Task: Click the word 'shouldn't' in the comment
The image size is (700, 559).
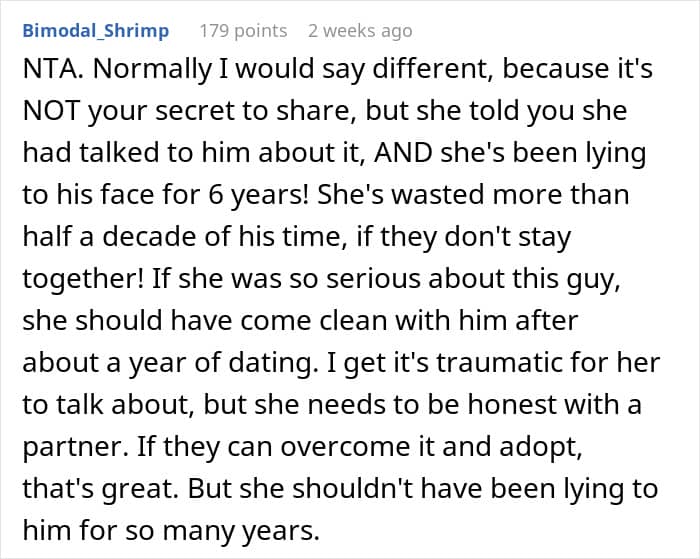Action: tap(353, 488)
